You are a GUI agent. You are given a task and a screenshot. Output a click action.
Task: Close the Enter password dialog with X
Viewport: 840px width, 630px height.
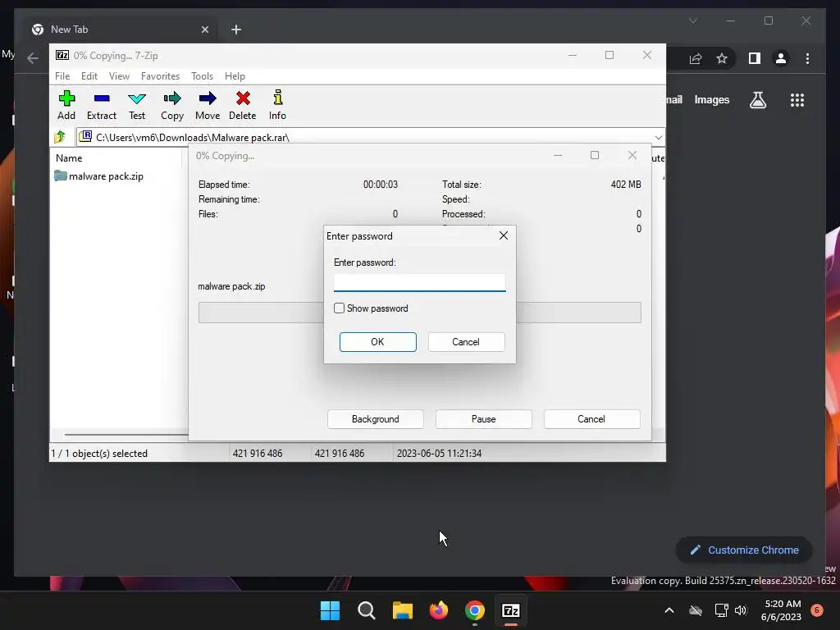[504, 235]
